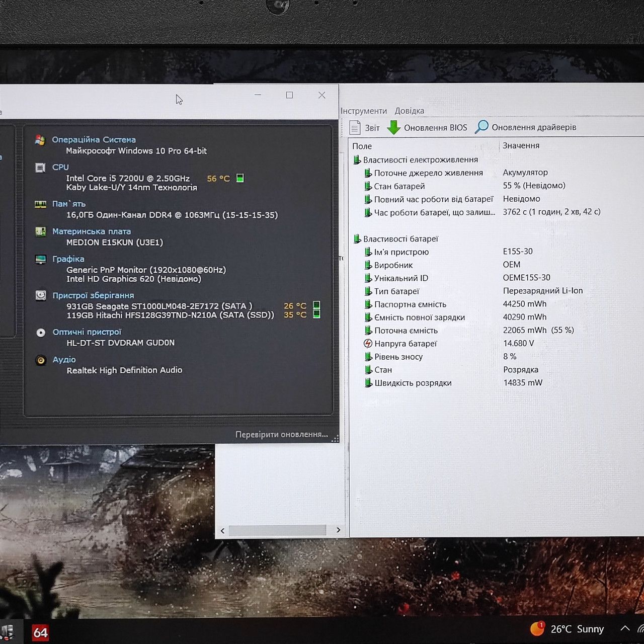Open the CPU section link in Speccy
This screenshot has height=644, width=644.
click(x=60, y=167)
